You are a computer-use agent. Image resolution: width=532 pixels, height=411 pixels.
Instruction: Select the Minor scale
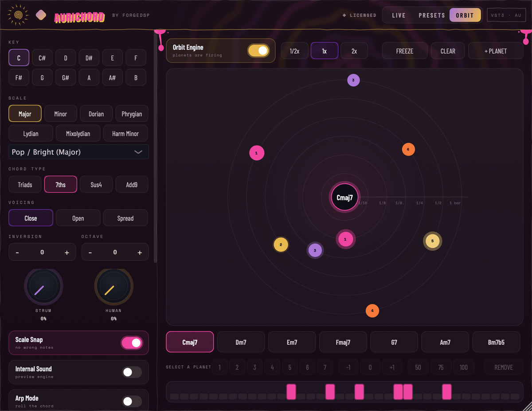(x=61, y=114)
